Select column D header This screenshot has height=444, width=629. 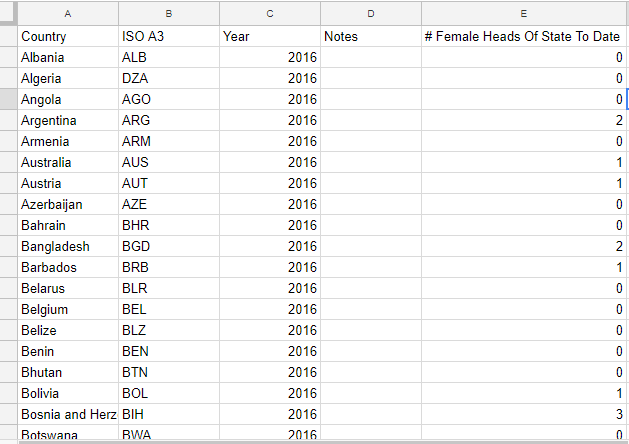371,14
